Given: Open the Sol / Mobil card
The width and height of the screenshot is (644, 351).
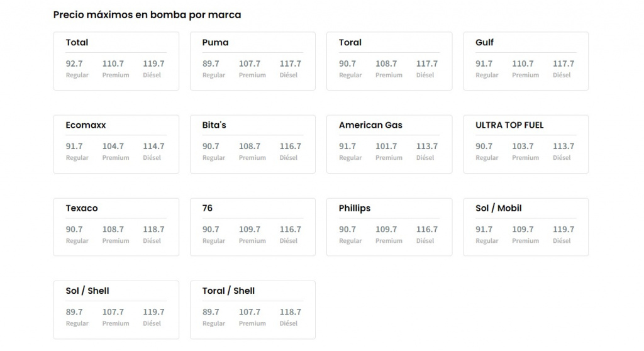Looking at the screenshot, I should pyautogui.click(x=525, y=227).
